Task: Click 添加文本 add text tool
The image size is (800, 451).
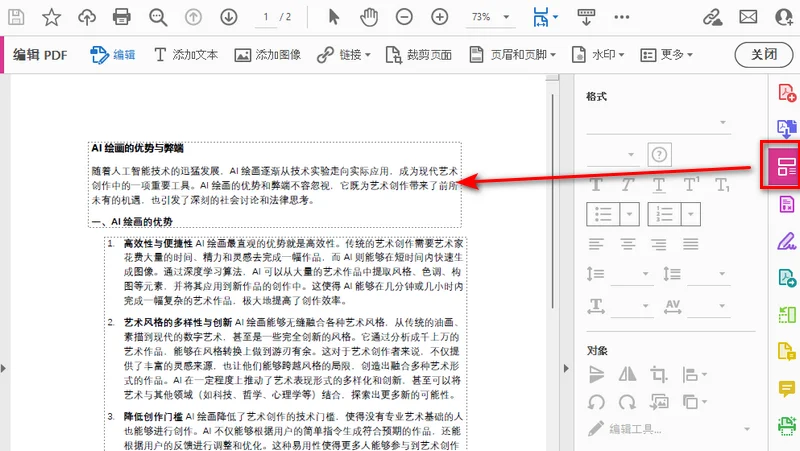Action: point(186,55)
